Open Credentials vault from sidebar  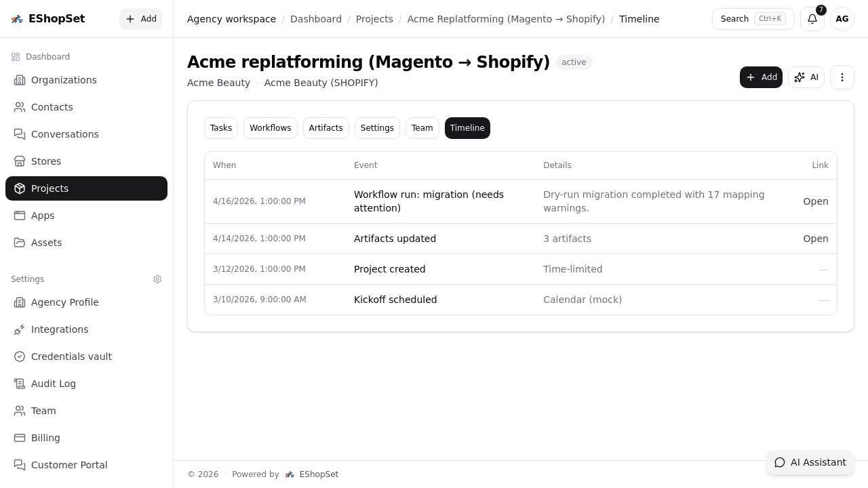pos(71,357)
